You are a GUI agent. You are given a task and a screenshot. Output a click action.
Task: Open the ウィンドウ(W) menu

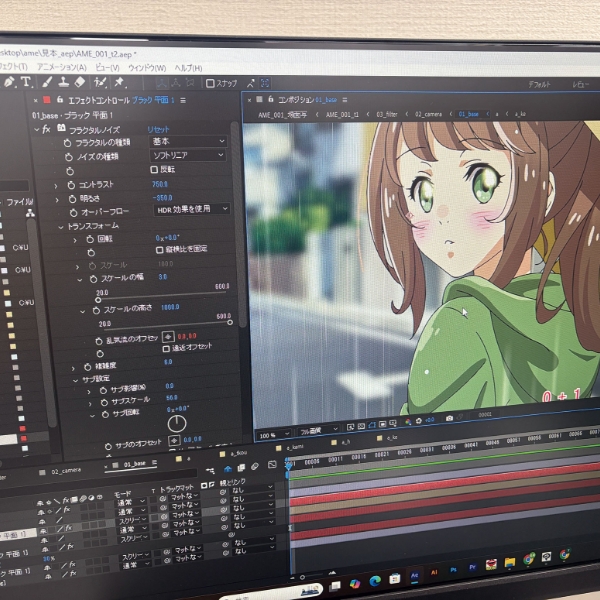click(147, 68)
